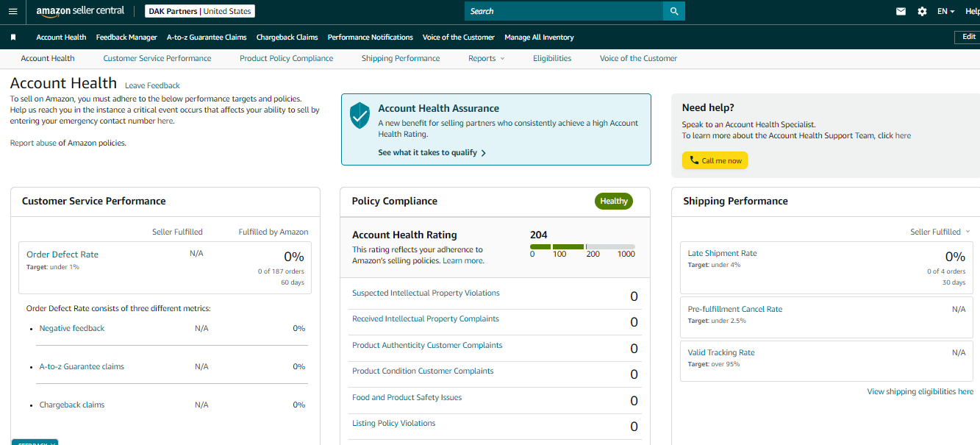
Task: Open the hamburger main menu
Action: point(12,11)
